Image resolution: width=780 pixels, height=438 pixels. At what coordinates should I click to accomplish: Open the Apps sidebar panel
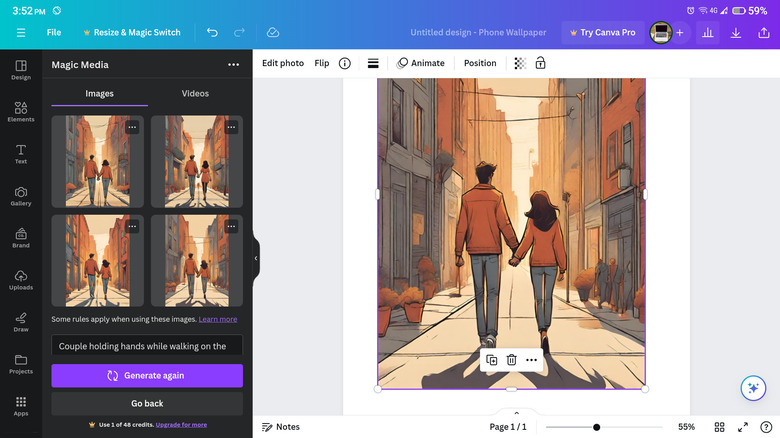click(x=21, y=407)
